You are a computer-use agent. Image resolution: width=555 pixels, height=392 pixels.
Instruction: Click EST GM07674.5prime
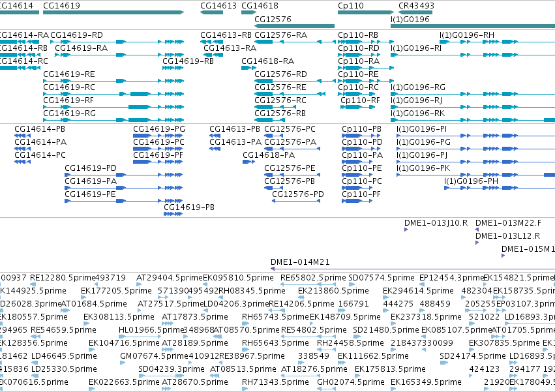154,356
